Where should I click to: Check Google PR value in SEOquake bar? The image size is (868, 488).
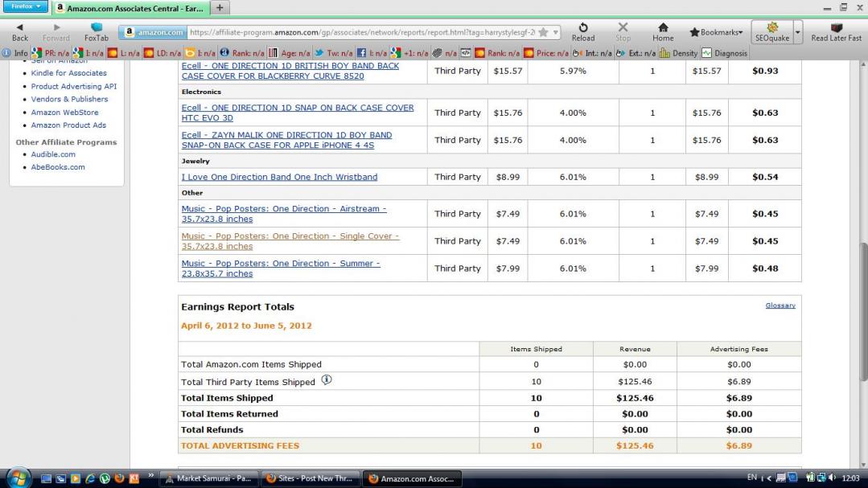coord(51,53)
